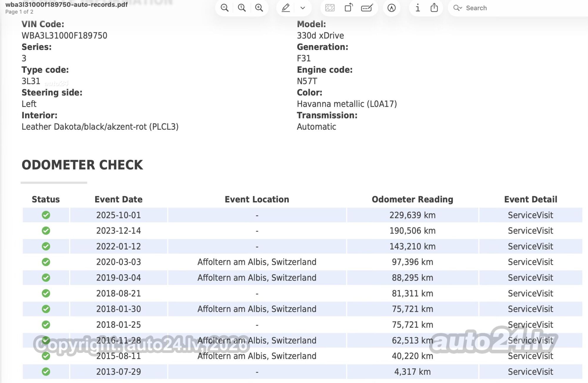The width and height of the screenshot is (588, 383).
Task: Open highlight options dropdown arrow
Action: point(303,8)
